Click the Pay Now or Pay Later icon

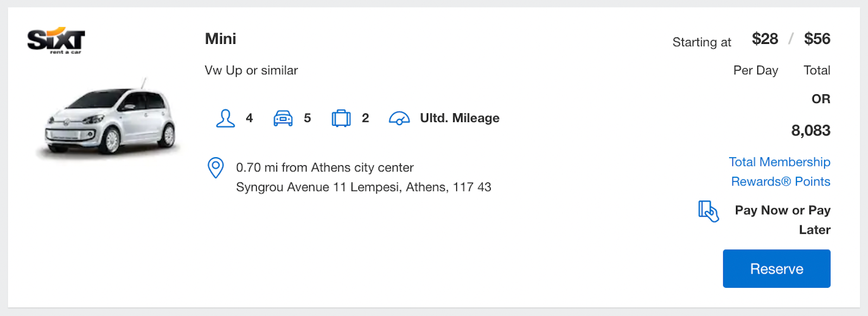click(x=708, y=211)
